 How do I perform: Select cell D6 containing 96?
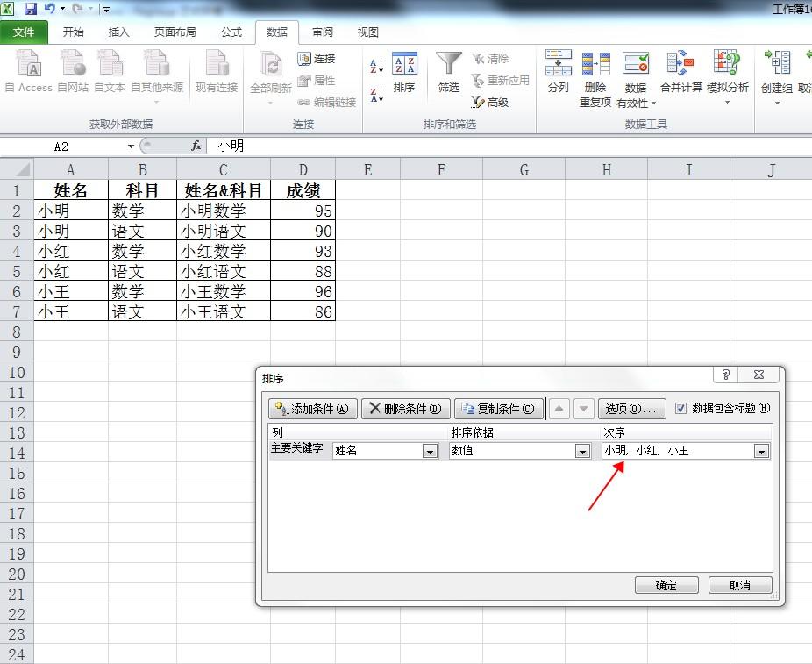click(303, 291)
